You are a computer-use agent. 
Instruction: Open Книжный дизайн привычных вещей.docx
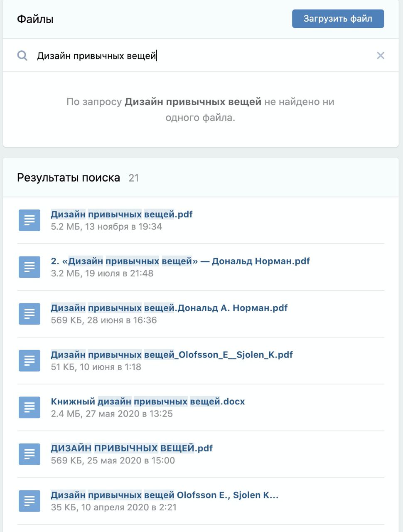pos(148,401)
